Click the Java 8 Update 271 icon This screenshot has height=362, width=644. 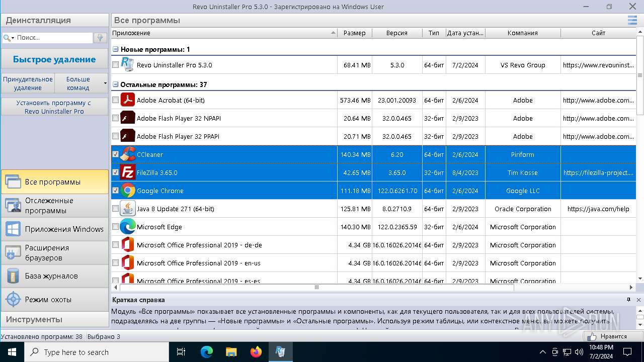point(128,209)
